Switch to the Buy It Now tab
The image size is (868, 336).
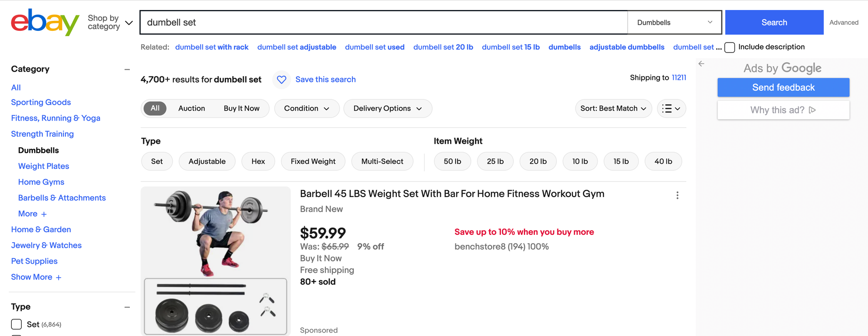point(242,108)
